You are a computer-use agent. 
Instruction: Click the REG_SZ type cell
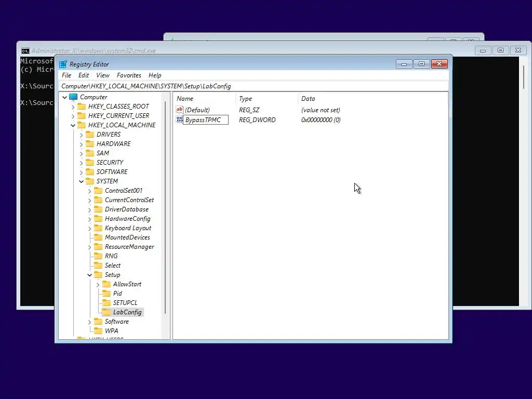click(x=249, y=110)
